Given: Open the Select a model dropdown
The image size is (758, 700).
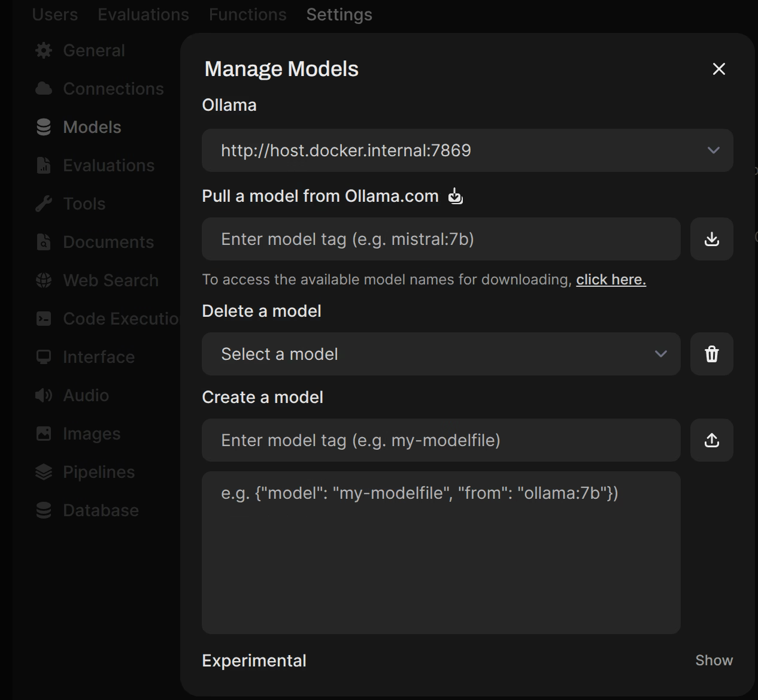Looking at the screenshot, I should click(441, 354).
